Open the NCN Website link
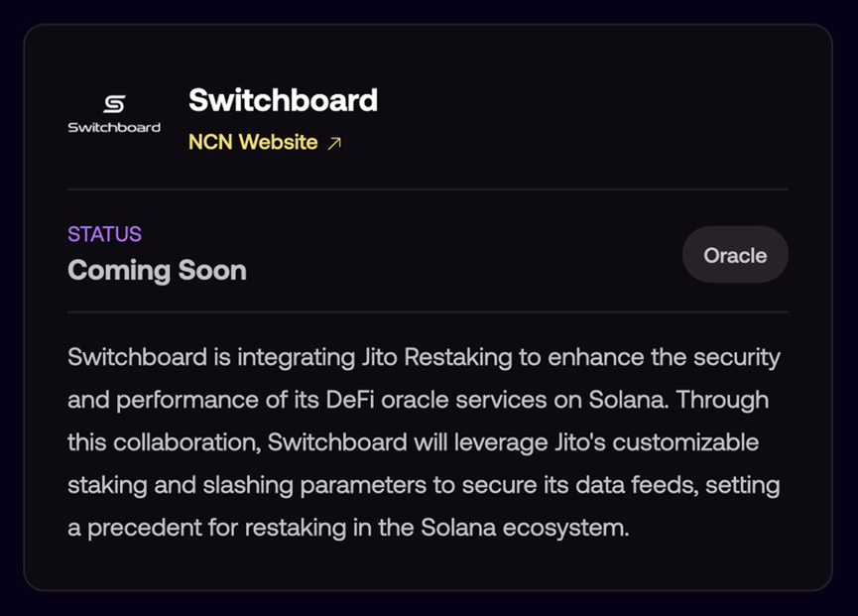The image size is (858, 616). 253,143
